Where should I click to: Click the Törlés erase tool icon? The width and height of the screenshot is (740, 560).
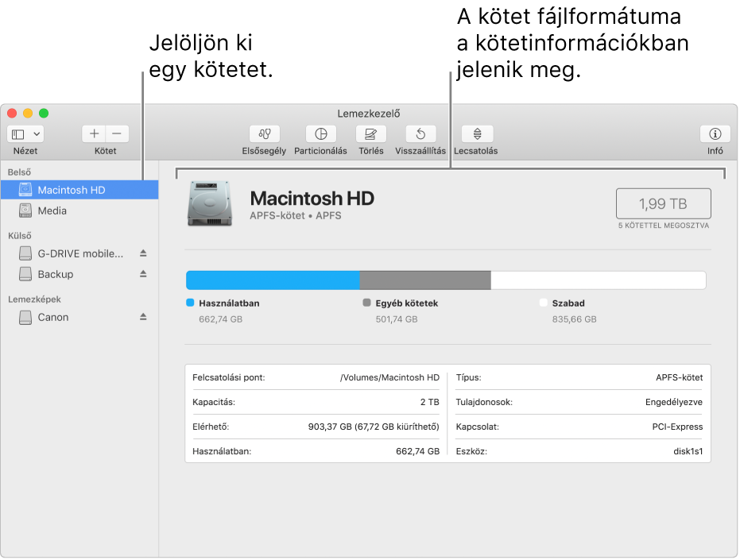tap(371, 134)
